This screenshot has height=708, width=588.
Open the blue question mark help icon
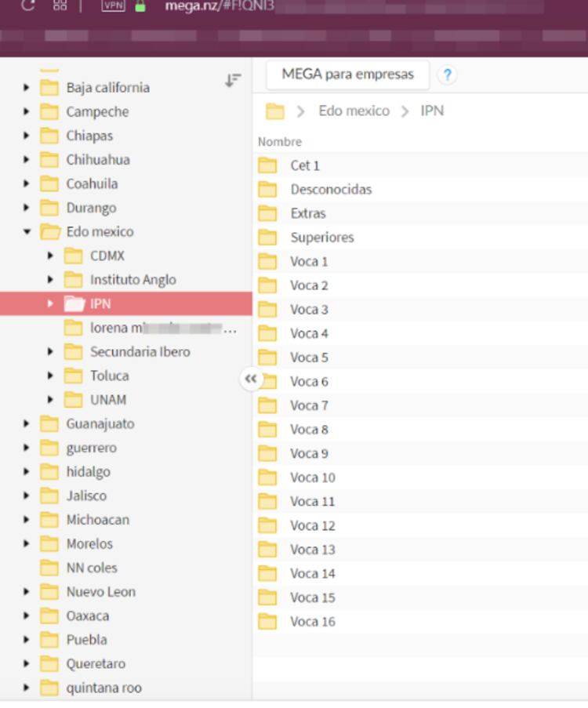pyautogui.click(x=447, y=75)
